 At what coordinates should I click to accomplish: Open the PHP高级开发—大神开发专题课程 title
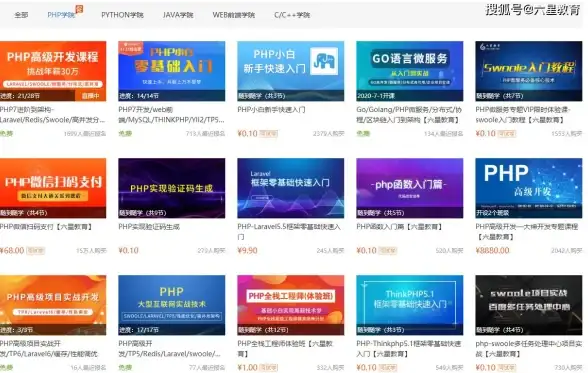tap(526, 232)
